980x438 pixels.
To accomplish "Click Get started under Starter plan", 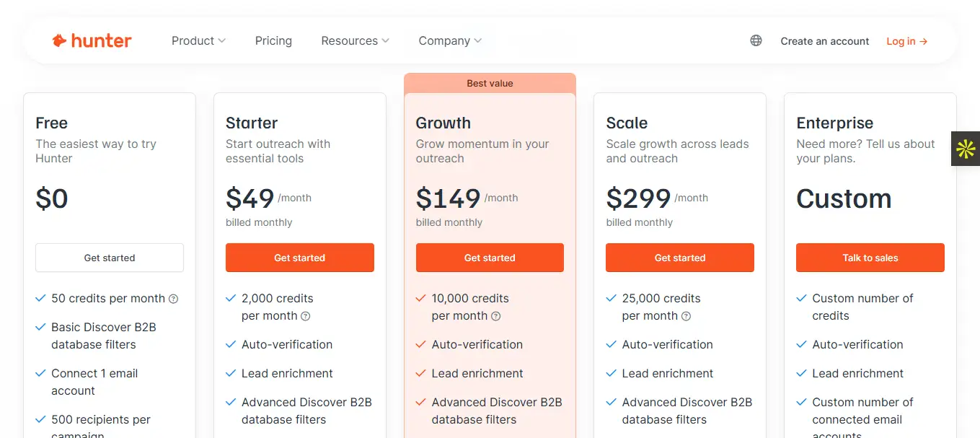I will click(x=300, y=258).
